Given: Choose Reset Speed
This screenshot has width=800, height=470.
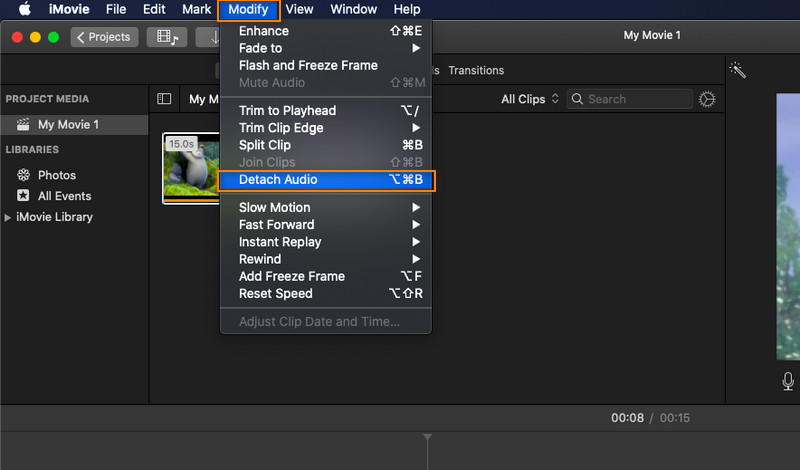Looking at the screenshot, I should coord(326,294).
